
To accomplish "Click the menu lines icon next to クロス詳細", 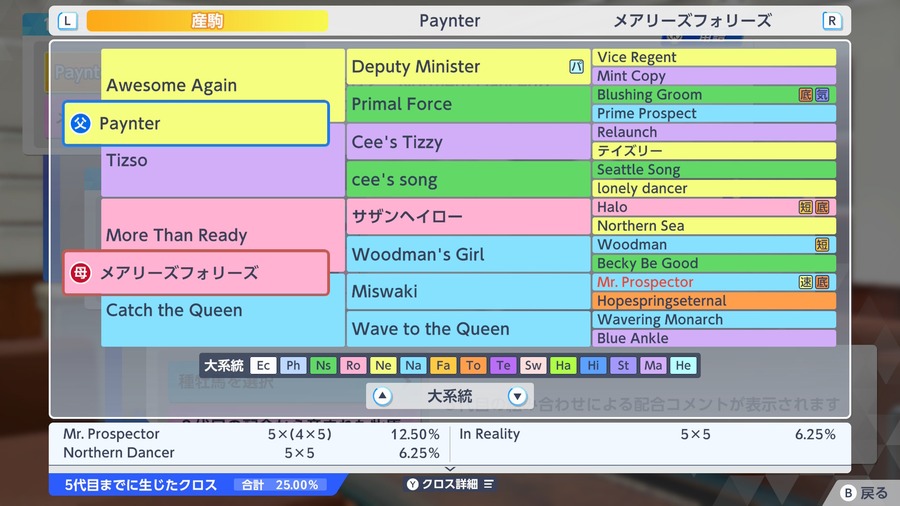I will (488, 484).
